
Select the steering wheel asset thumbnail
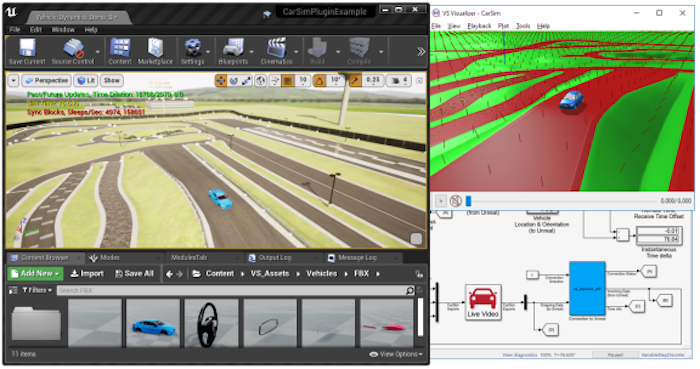click(211, 323)
